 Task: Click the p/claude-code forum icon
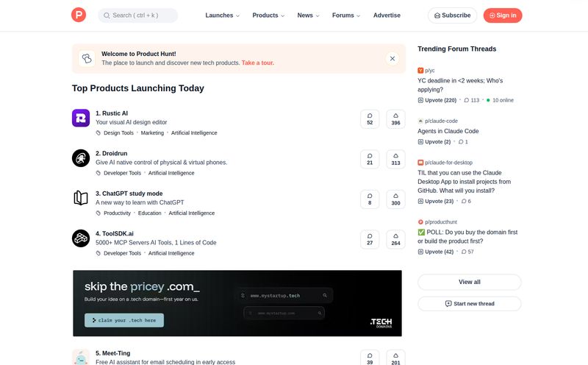[420, 121]
